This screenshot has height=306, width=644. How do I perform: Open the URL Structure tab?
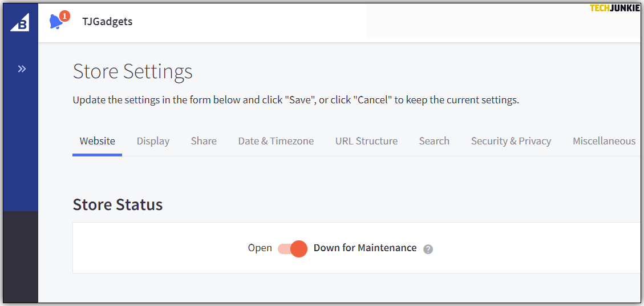[x=366, y=141]
